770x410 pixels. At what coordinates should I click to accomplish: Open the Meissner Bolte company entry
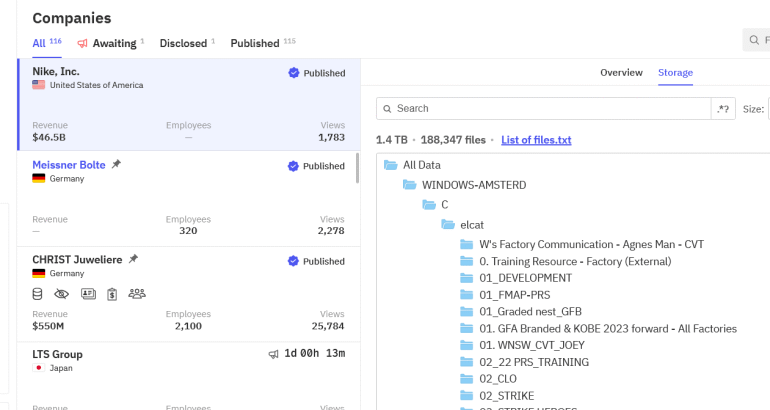click(x=69, y=164)
